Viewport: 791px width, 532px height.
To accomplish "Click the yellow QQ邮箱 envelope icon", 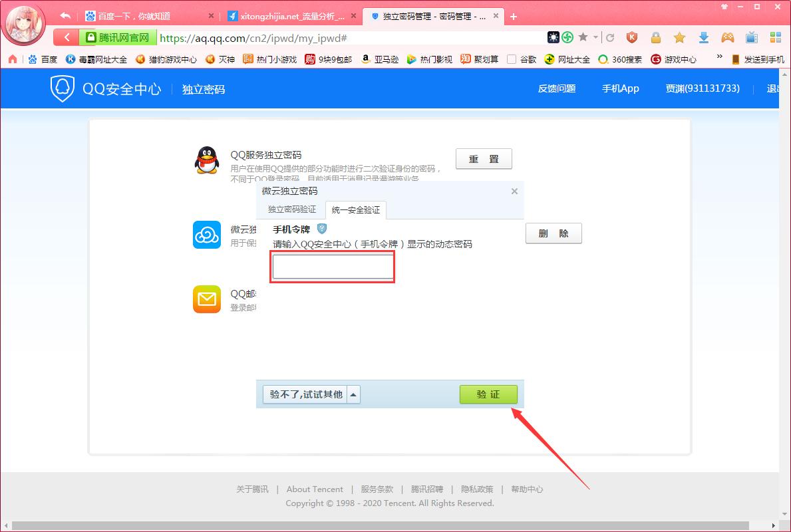I will coord(206,299).
